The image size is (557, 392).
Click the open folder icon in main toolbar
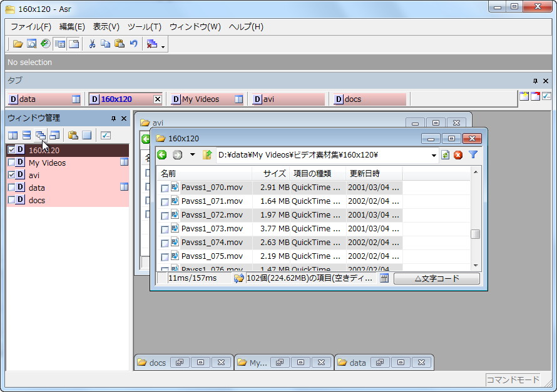tap(18, 44)
